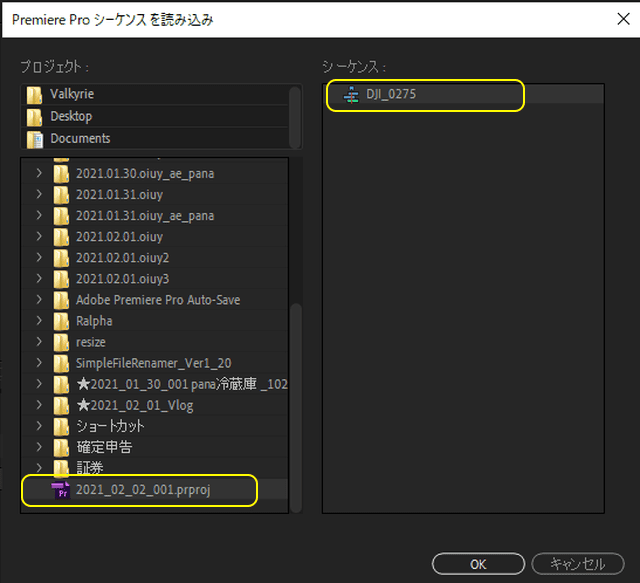The image size is (640, 583).
Task: Expand the 2021.02.01.oiuy3 folder
Action: click(x=39, y=278)
